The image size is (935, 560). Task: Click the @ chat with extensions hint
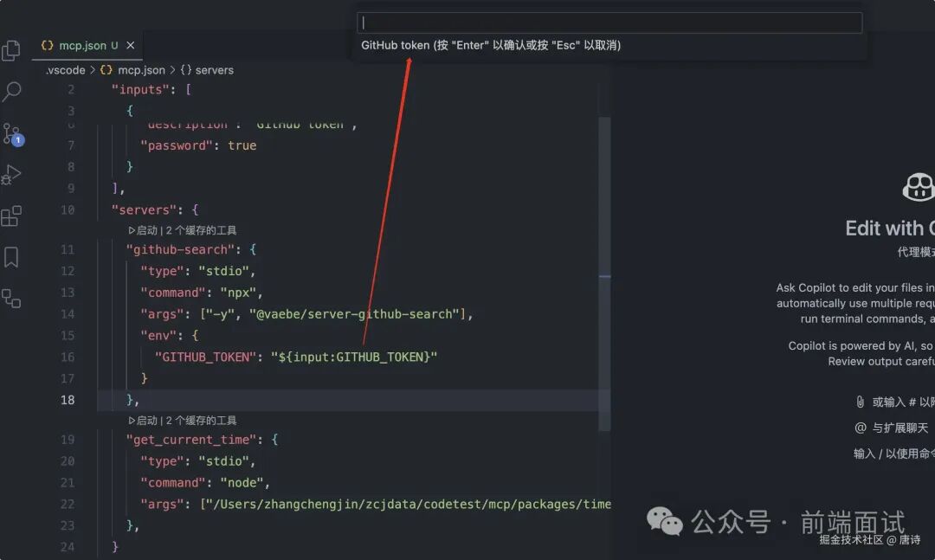pyautogui.click(x=892, y=428)
